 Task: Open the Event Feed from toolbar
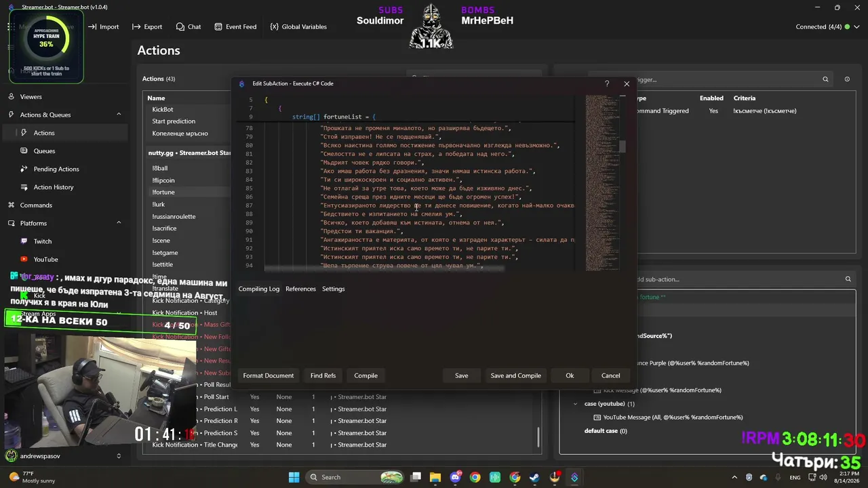(x=235, y=27)
